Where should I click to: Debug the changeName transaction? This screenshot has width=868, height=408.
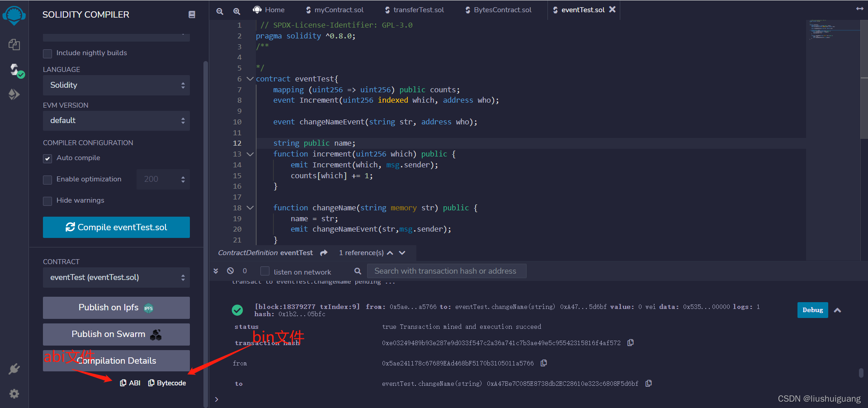pyautogui.click(x=812, y=310)
